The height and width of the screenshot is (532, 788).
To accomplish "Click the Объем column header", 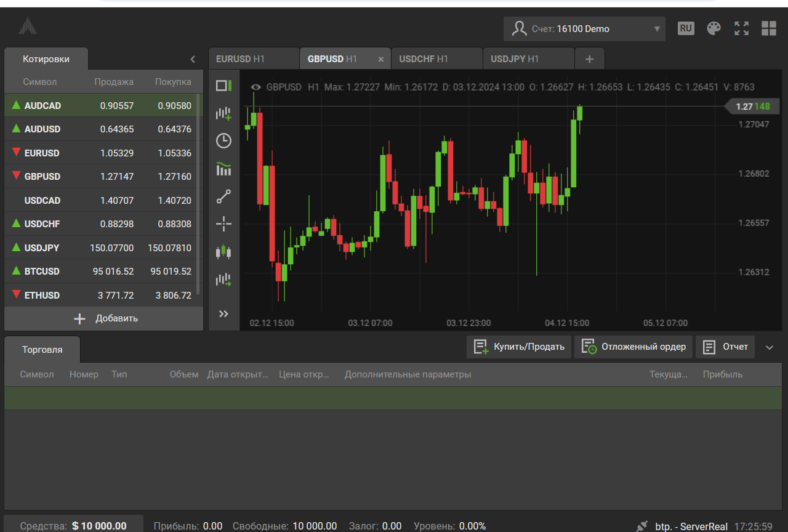I will [x=184, y=374].
